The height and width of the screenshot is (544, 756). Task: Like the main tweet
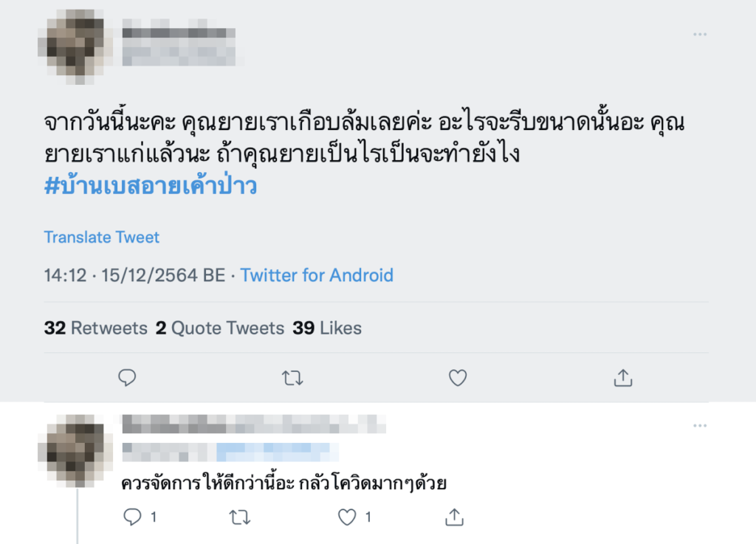pos(458,378)
